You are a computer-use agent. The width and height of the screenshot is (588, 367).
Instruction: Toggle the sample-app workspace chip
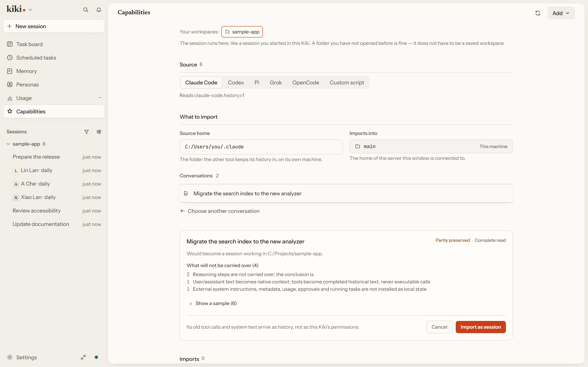pos(242,32)
